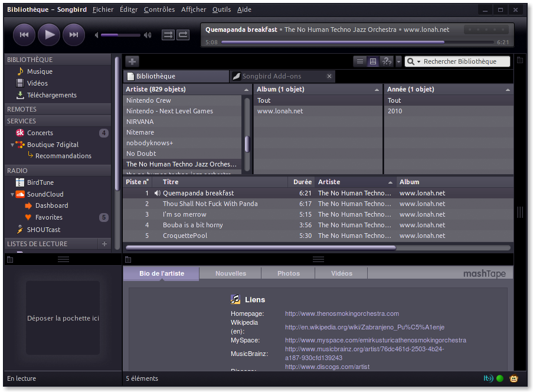Open Concerts in the Services section
Viewport: 533px width, 392px height.
(x=40, y=133)
